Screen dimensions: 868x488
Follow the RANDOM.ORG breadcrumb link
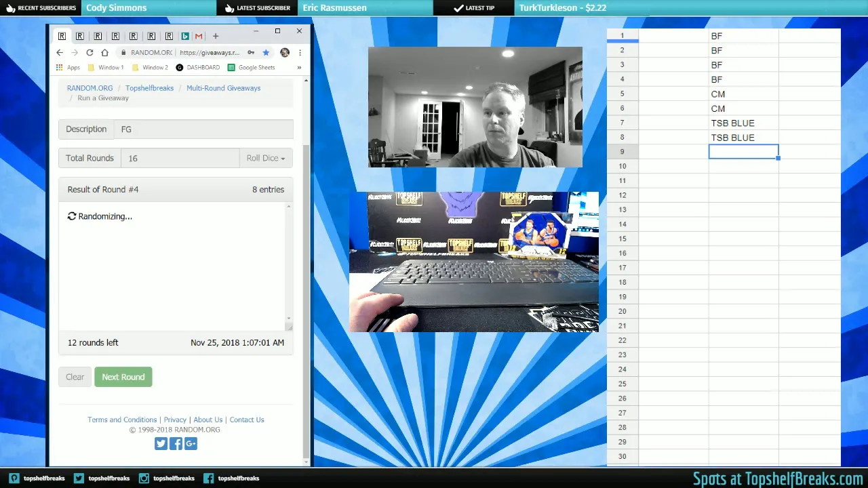pyautogui.click(x=90, y=88)
